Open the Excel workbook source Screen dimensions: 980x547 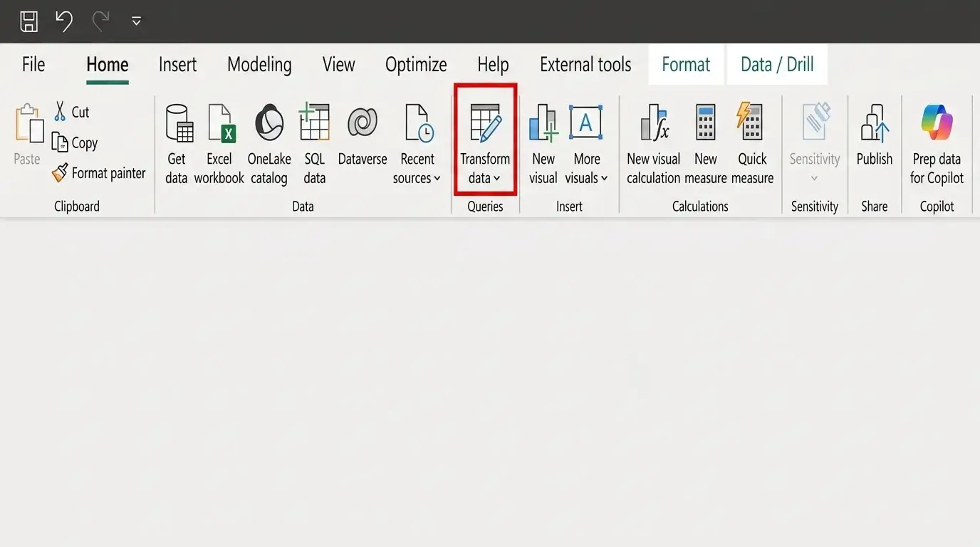[219, 145]
